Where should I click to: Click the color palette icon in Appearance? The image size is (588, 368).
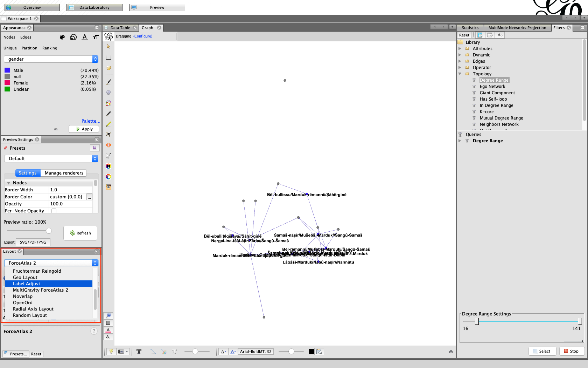click(x=62, y=37)
